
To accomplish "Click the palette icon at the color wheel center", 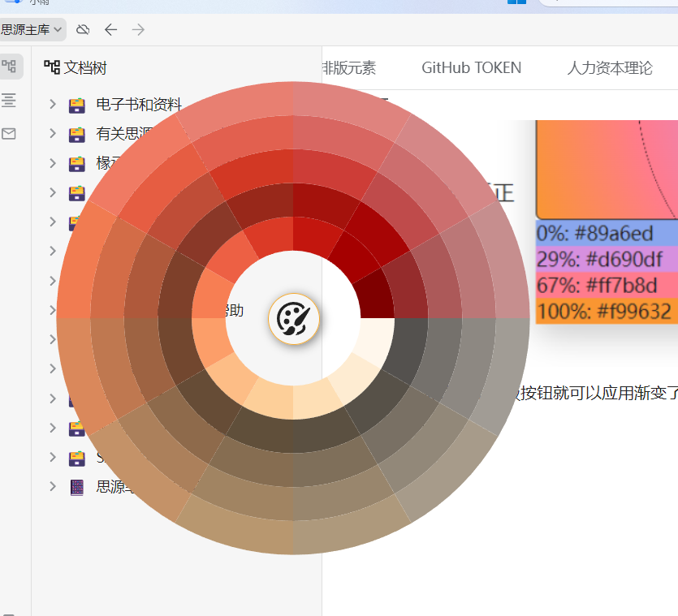I will point(294,319).
